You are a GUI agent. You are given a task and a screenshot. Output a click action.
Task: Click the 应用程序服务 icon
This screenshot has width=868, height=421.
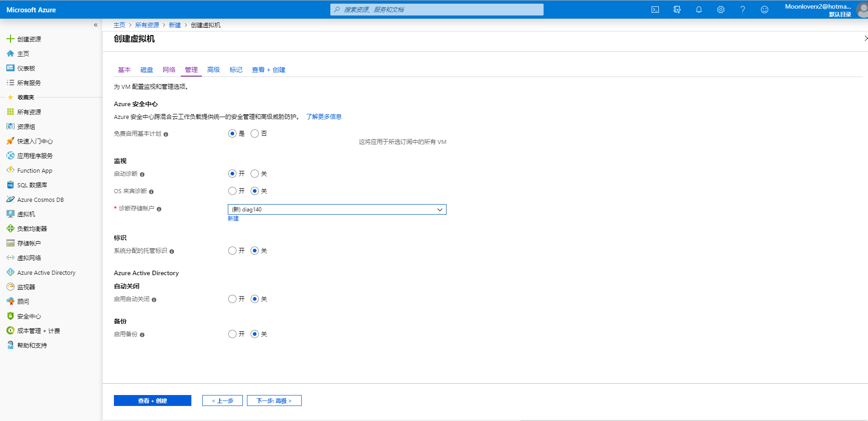(10, 155)
